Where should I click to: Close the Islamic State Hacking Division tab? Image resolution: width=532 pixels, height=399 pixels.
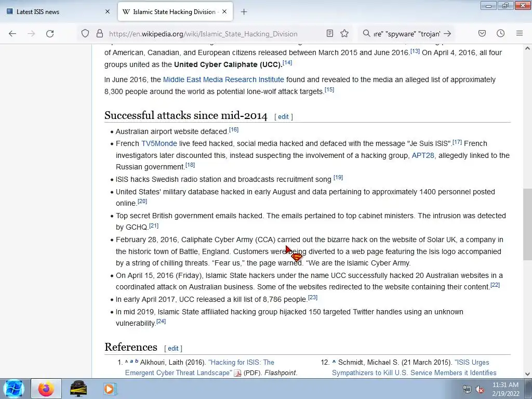(x=224, y=11)
